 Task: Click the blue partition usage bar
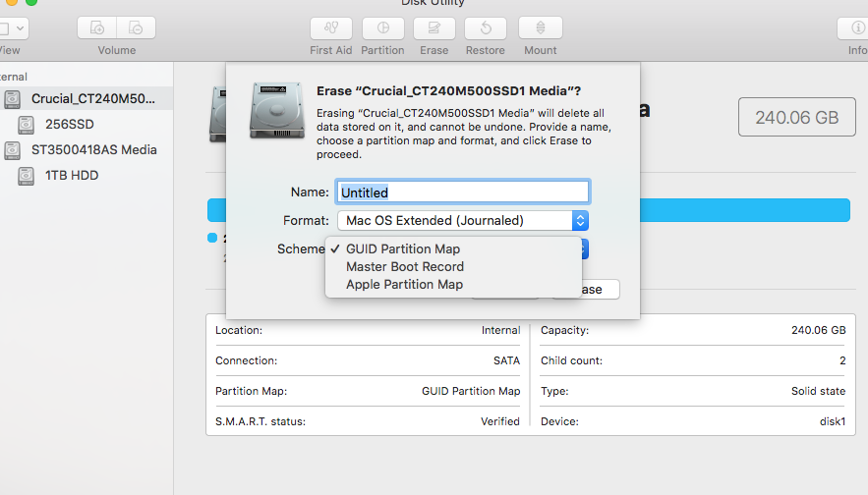(744, 210)
